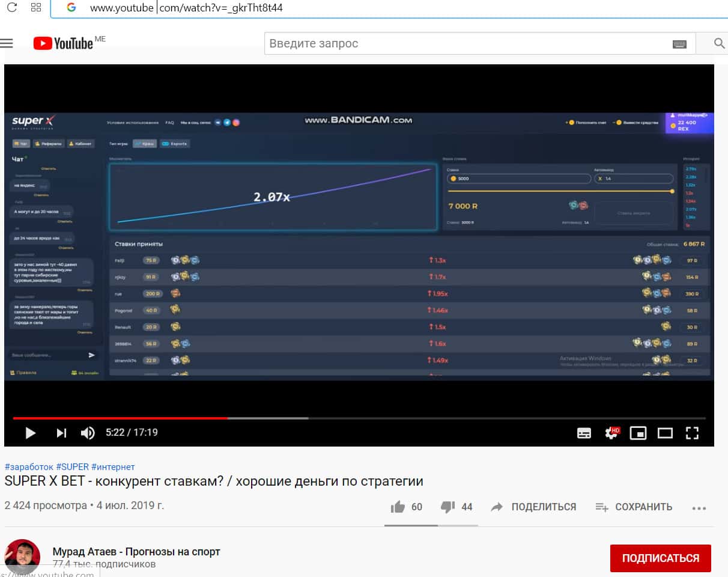
Task: Open player settings gear
Action: pos(611,433)
